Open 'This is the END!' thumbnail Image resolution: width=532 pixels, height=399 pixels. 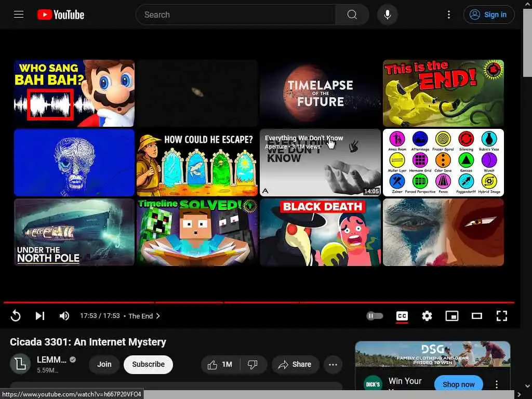tap(444, 94)
